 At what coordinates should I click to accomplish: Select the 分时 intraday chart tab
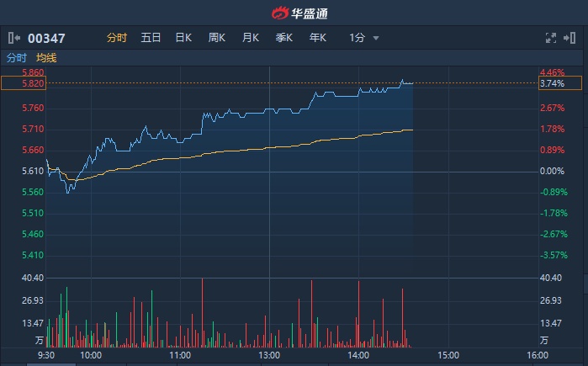pyautogui.click(x=116, y=38)
